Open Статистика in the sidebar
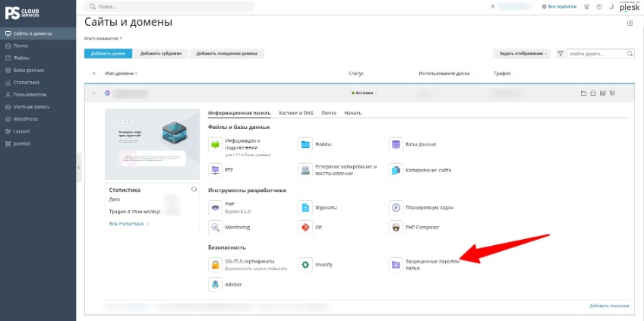 tap(38, 83)
